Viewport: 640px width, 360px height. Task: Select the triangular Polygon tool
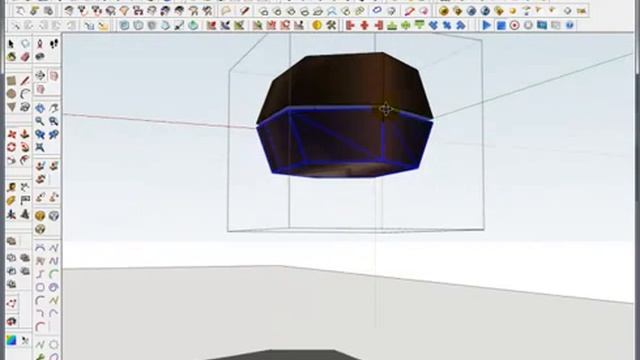point(11,107)
